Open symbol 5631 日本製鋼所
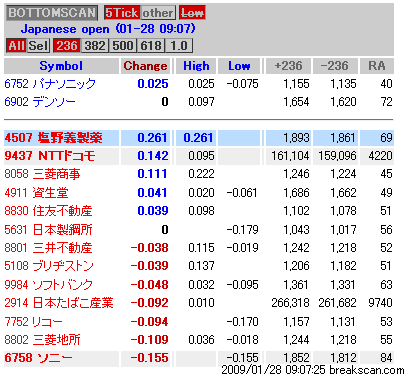The height and width of the screenshot is (376, 405). click(x=48, y=230)
